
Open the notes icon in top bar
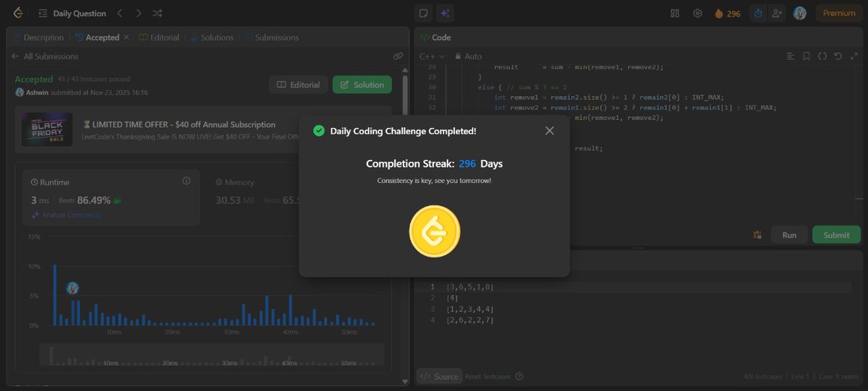coord(424,13)
